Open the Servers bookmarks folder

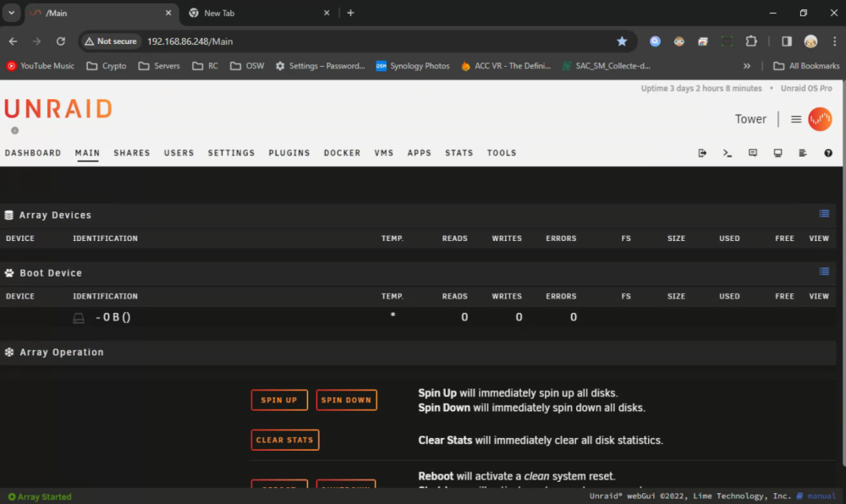pos(159,66)
